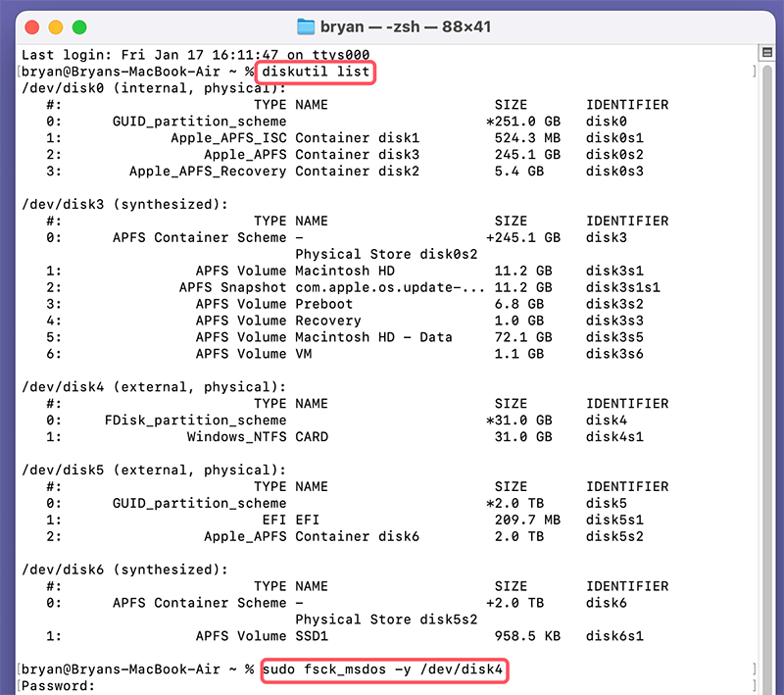Click the split-pane icon in the terminal corner

click(767, 51)
